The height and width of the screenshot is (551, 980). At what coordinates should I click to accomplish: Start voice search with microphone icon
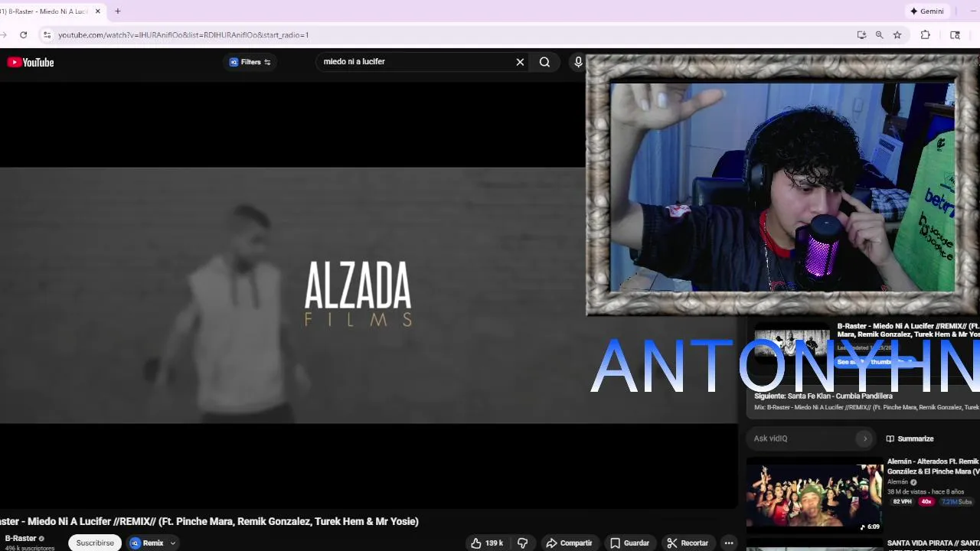(578, 62)
